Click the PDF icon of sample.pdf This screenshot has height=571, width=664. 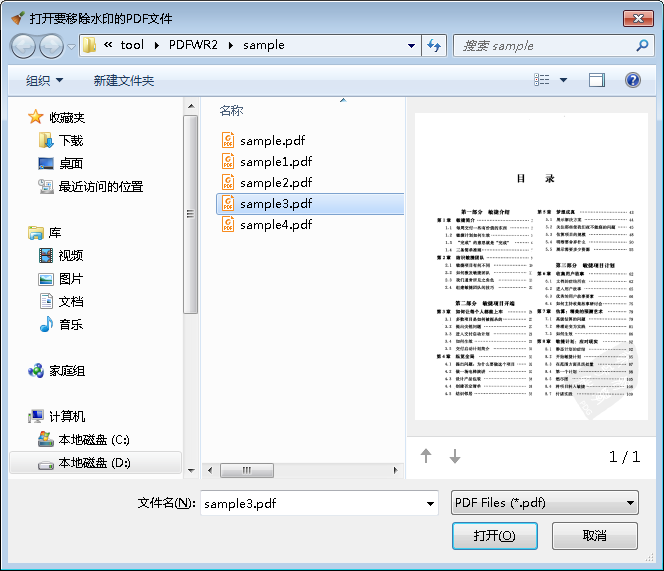[x=228, y=140]
